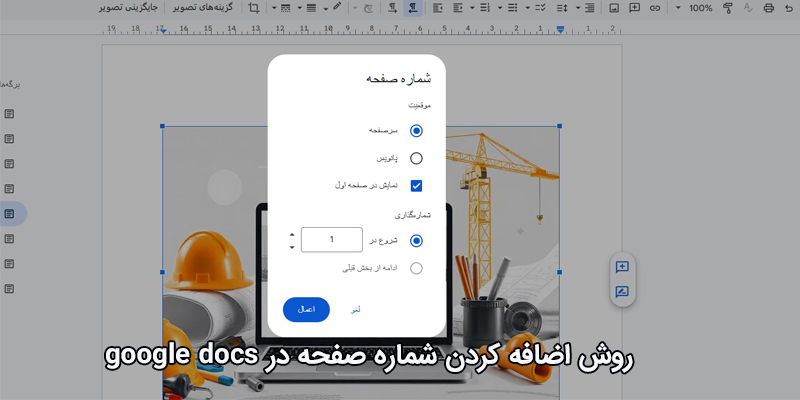800x400 pixels.
Task: Select the پاورقی (footer) radio option
Action: click(x=416, y=158)
